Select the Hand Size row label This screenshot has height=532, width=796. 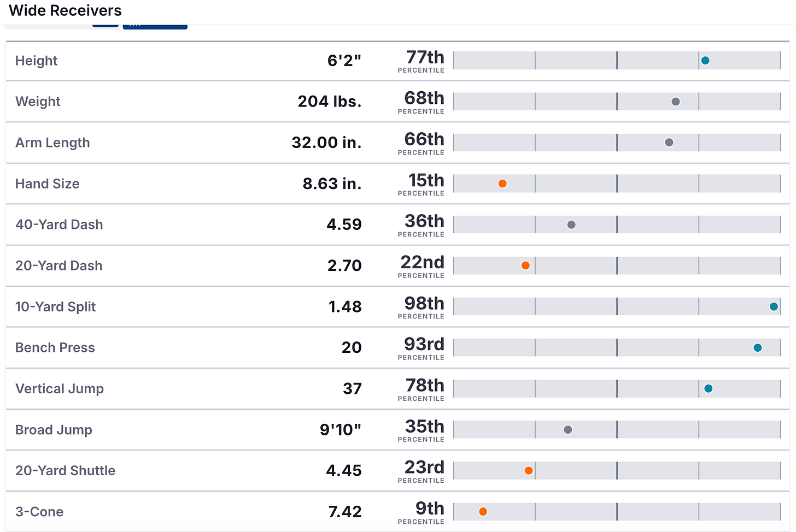point(48,184)
